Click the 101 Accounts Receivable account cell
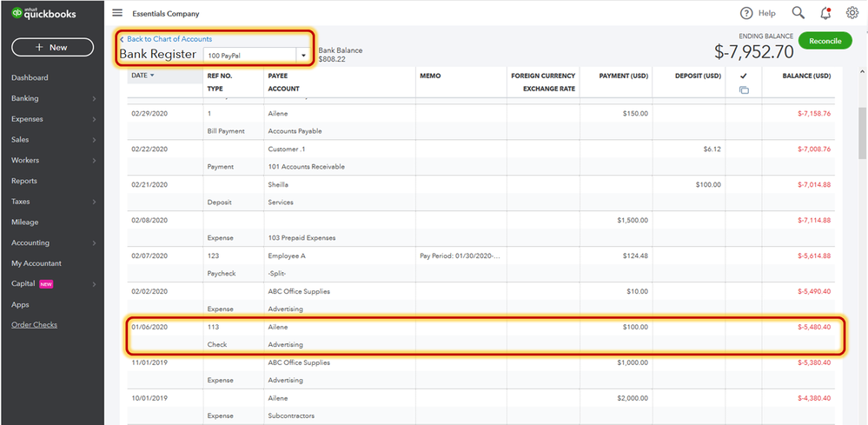The image size is (868, 425). point(306,167)
